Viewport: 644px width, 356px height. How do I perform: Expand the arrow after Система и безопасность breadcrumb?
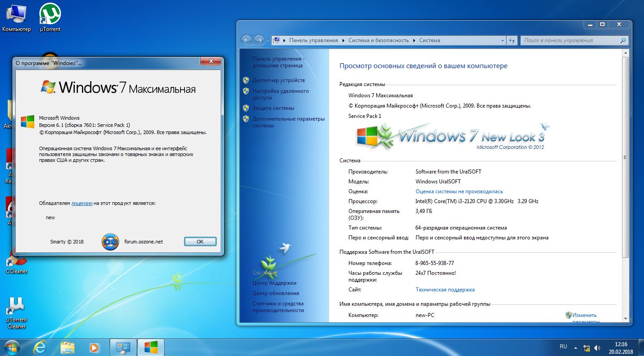pyautogui.click(x=414, y=40)
